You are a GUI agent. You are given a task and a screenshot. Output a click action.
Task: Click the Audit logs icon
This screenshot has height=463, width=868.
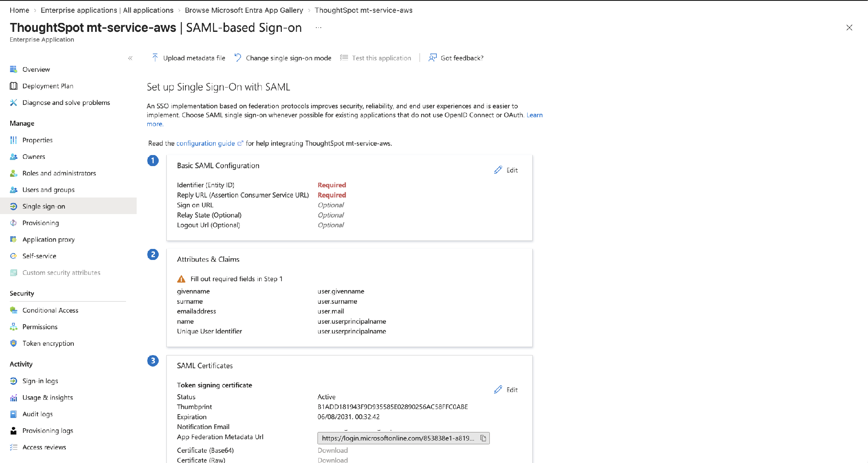pos(14,414)
